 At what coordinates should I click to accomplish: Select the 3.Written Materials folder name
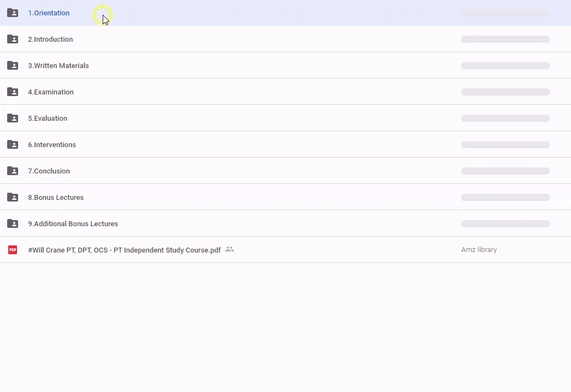pyautogui.click(x=58, y=66)
